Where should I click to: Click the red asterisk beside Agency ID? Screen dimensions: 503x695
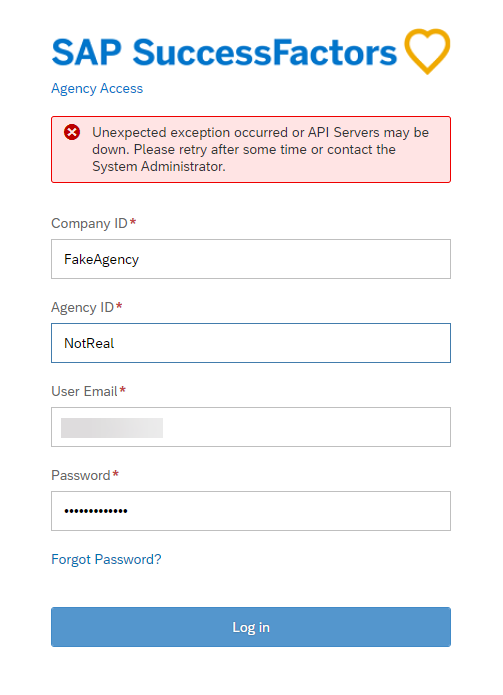tap(119, 305)
